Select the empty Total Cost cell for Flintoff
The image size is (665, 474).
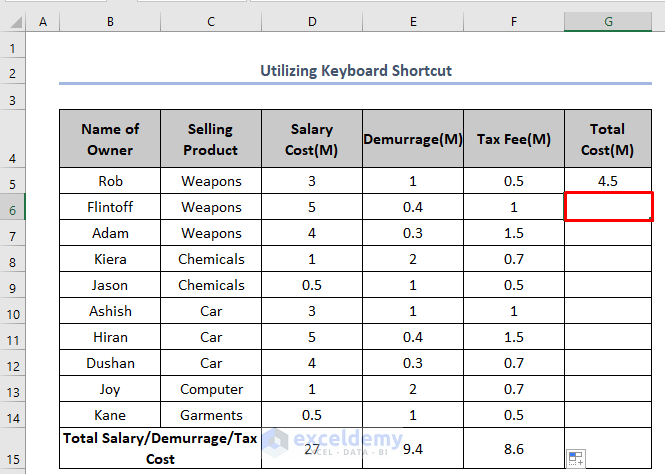click(x=608, y=207)
